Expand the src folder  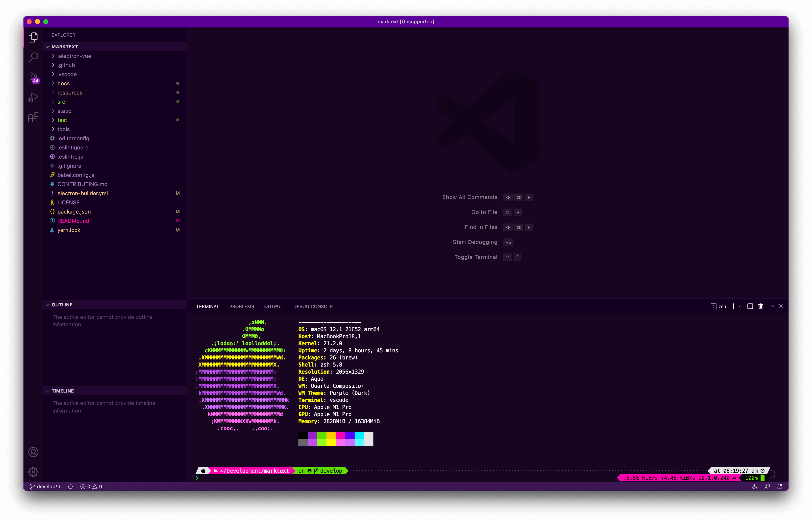(61, 102)
